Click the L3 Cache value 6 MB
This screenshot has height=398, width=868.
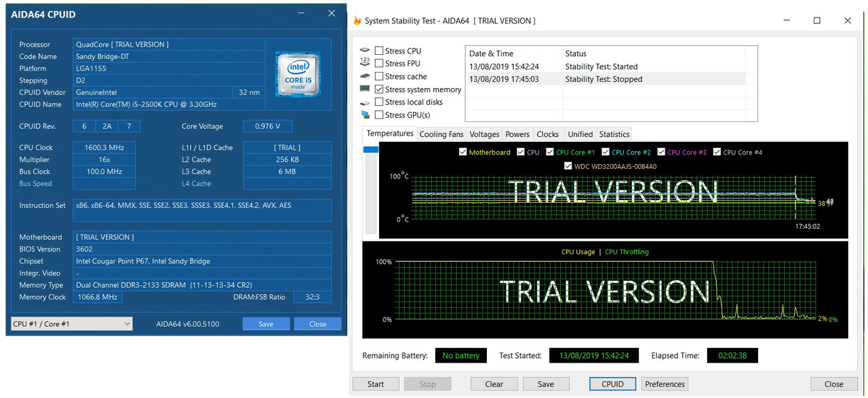(287, 172)
